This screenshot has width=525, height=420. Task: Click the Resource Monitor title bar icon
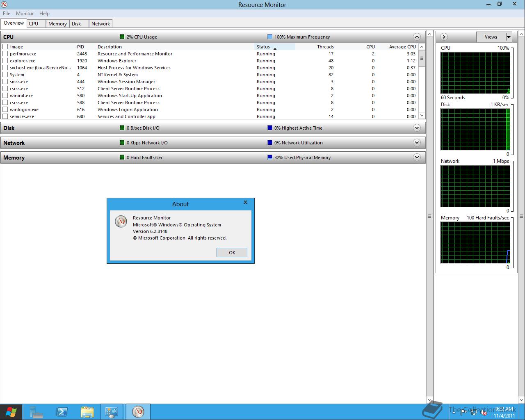point(4,5)
